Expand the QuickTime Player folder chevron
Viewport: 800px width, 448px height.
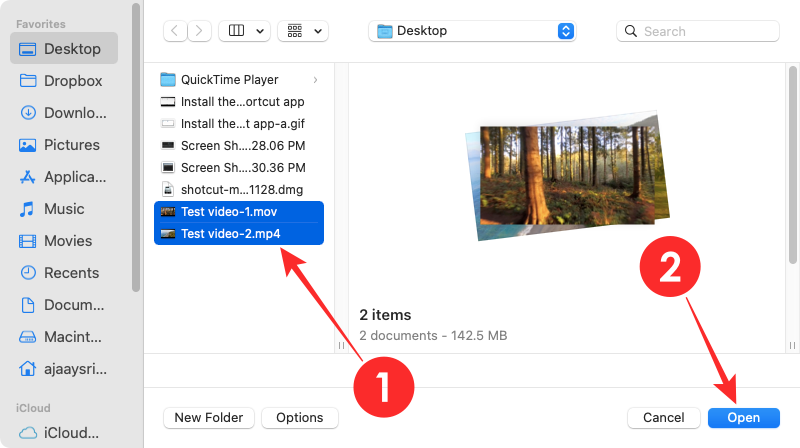coord(316,80)
